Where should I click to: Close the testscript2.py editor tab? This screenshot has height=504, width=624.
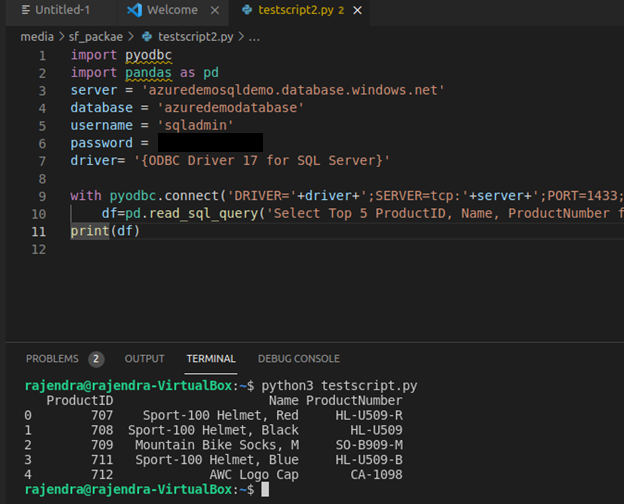(358, 10)
